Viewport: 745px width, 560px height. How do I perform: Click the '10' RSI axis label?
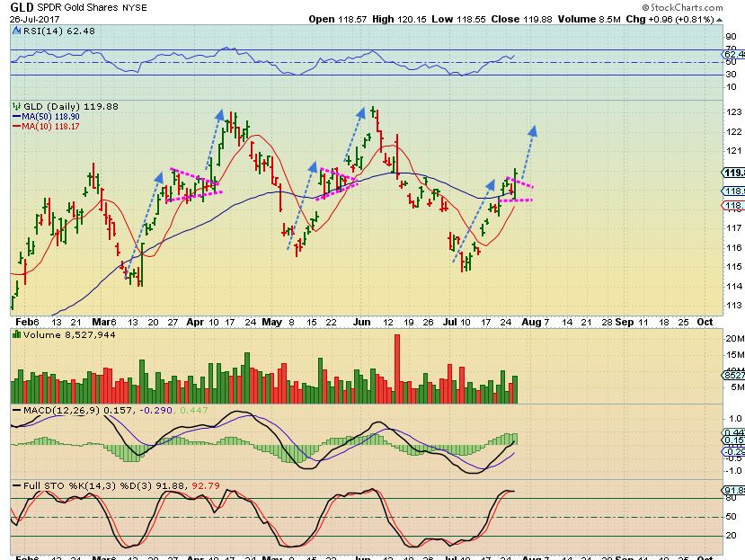(732, 87)
